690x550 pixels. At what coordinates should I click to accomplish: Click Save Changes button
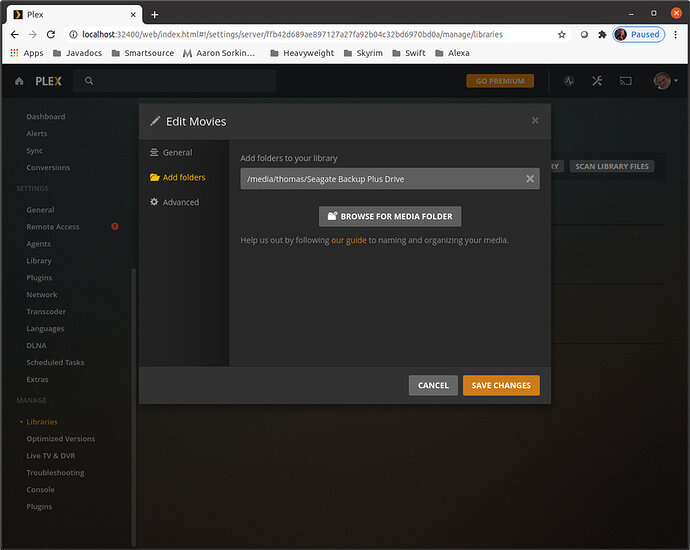point(501,385)
